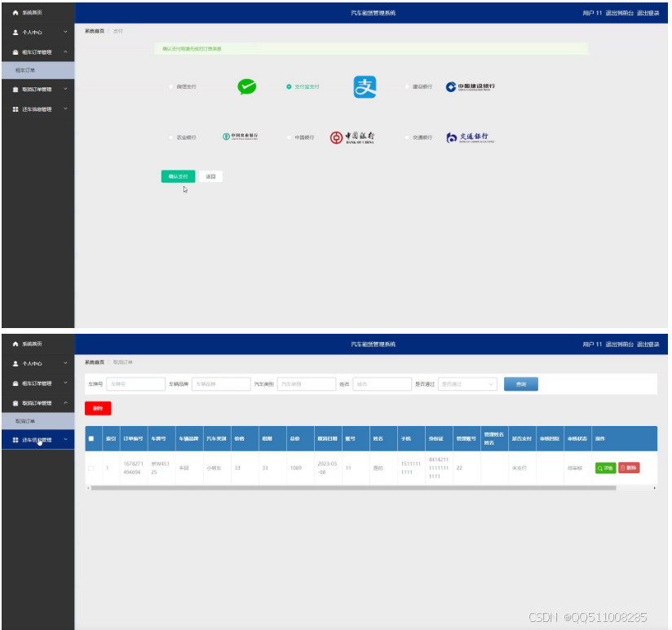672x630 pixels.
Task: Open the 租车订单 submenu item in top sidebar
Action: (38, 70)
